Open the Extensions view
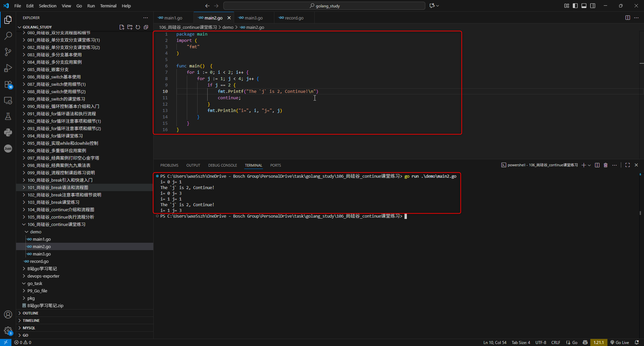 click(8, 84)
